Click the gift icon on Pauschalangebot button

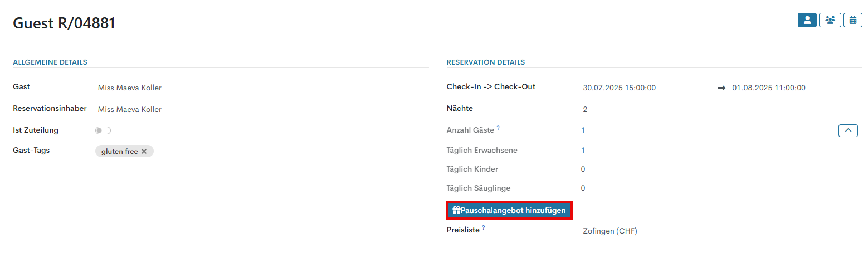pyautogui.click(x=456, y=211)
